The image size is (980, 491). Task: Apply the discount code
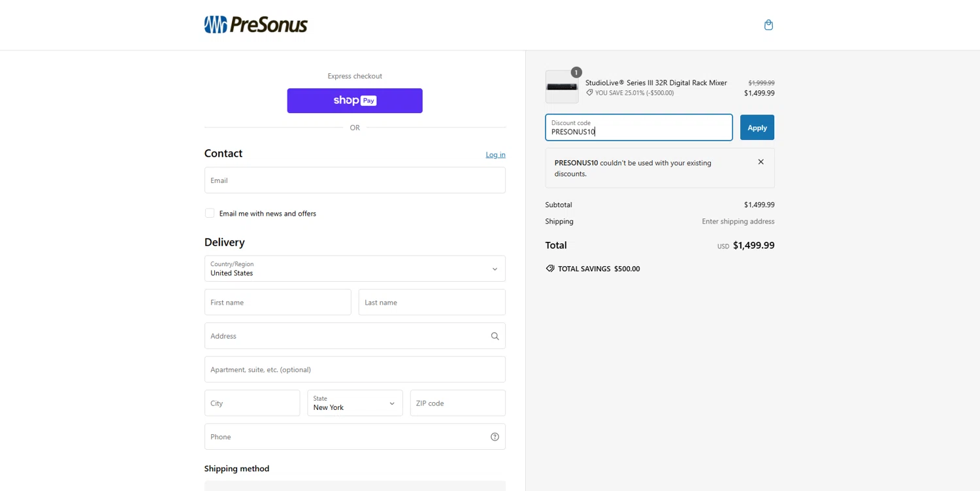757,127
